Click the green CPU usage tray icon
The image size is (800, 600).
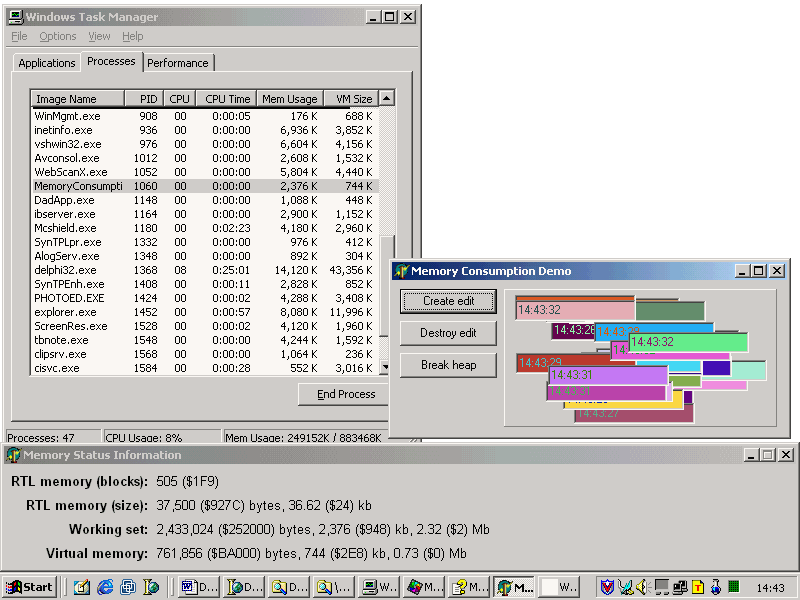pos(733,587)
